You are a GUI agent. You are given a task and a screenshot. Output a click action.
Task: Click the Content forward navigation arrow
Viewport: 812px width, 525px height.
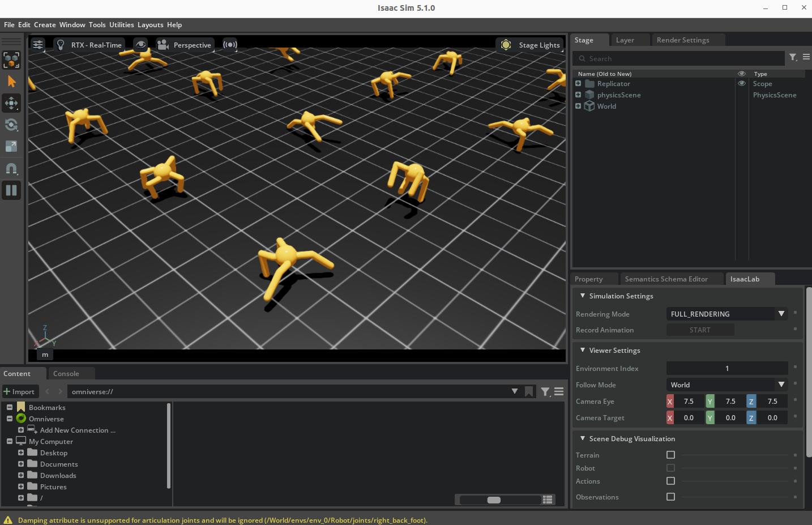coord(60,391)
